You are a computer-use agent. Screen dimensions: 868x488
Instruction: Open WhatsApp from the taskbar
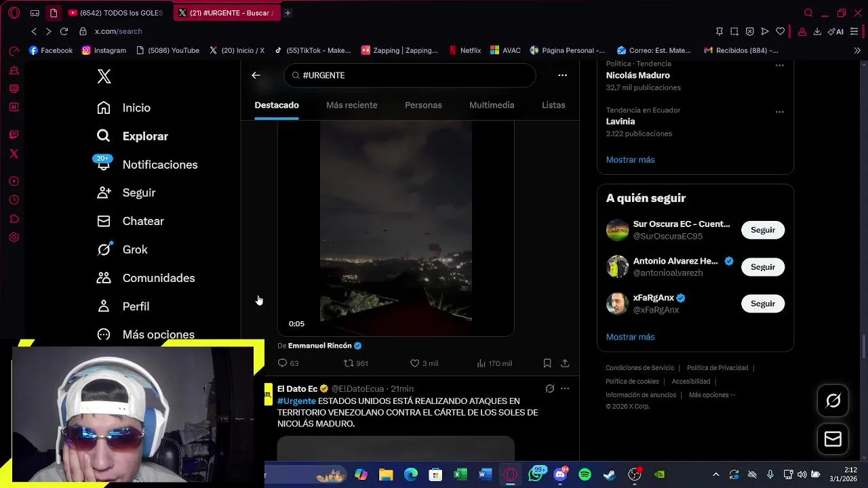536,474
